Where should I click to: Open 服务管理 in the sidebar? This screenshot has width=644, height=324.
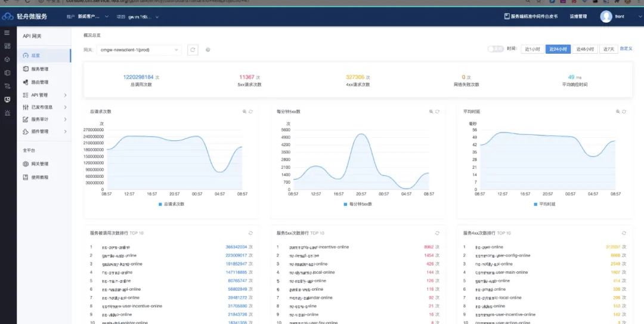click(x=39, y=69)
